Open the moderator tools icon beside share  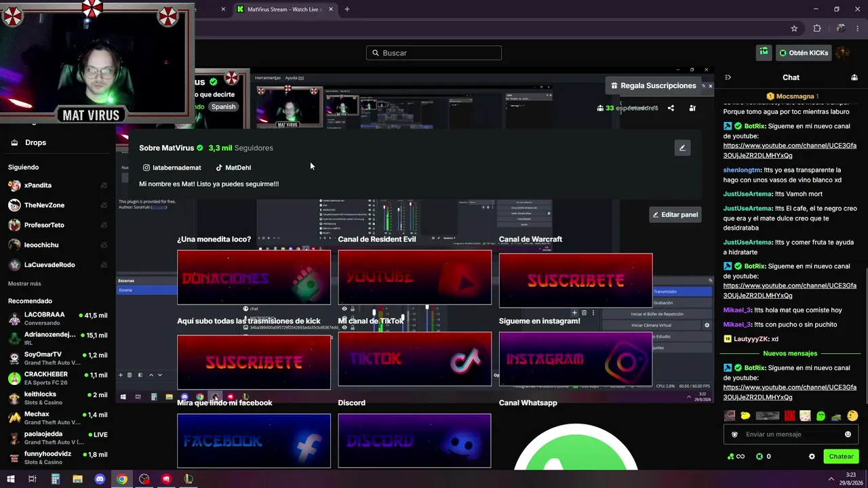692,108
